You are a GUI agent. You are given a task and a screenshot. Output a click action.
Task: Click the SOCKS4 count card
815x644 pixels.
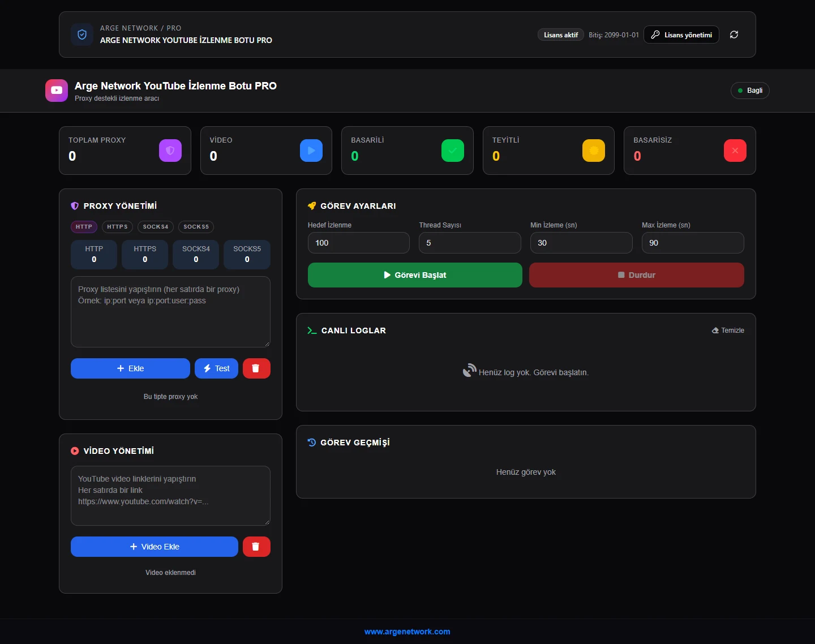click(x=196, y=255)
